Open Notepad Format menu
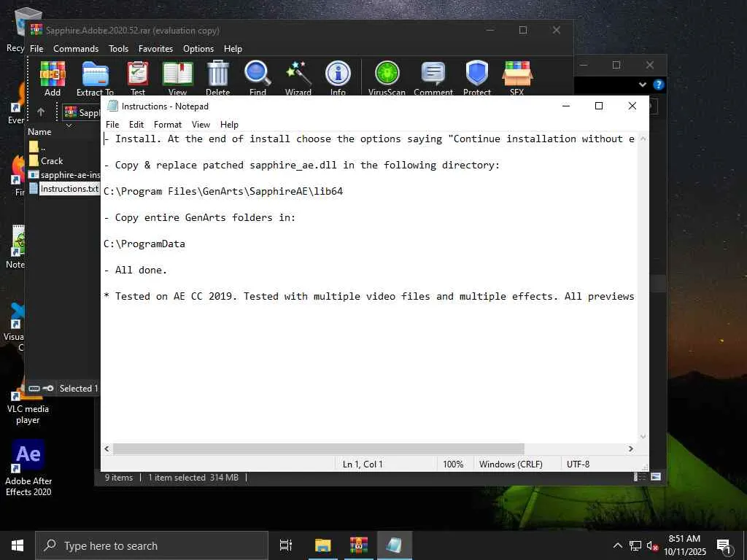The height and width of the screenshot is (560, 747). [x=168, y=124]
